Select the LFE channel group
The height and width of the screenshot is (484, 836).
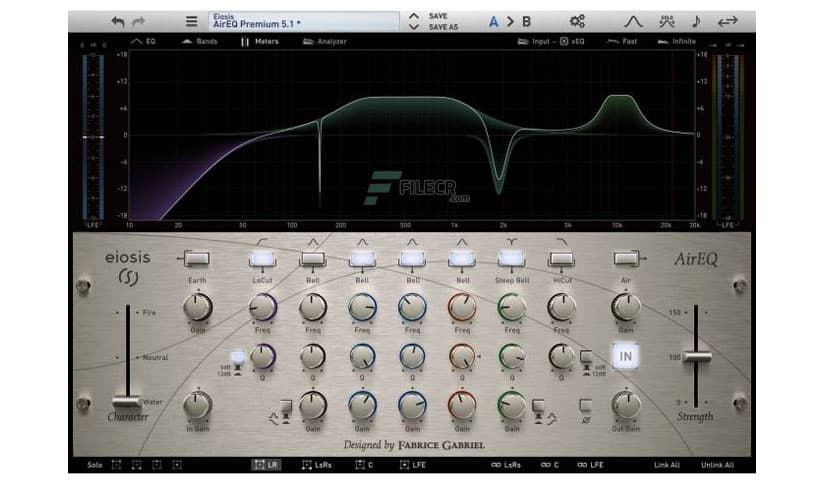413,465
